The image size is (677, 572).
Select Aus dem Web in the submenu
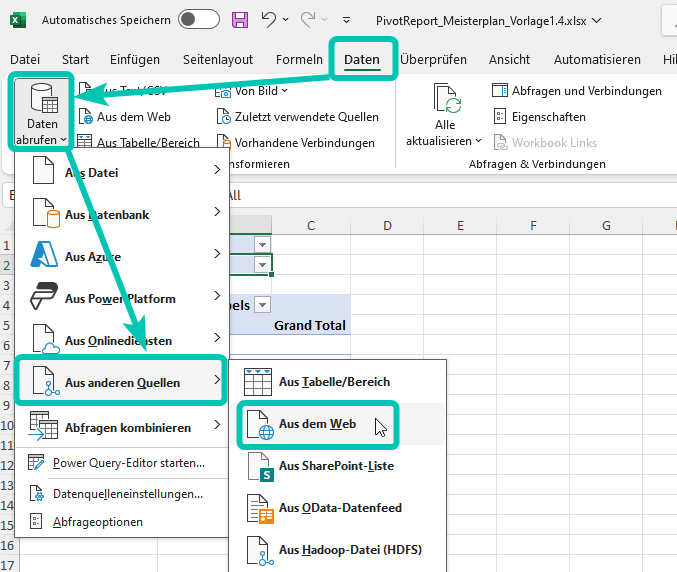337,424
